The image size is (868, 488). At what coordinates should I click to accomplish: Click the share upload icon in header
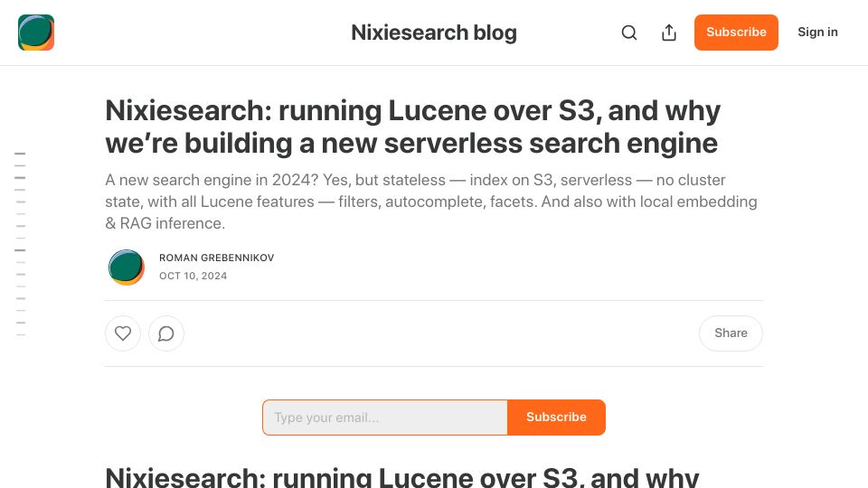(669, 33)
